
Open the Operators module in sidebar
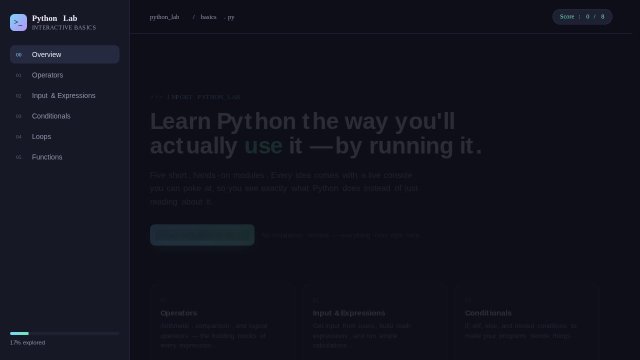click(64, 75)
